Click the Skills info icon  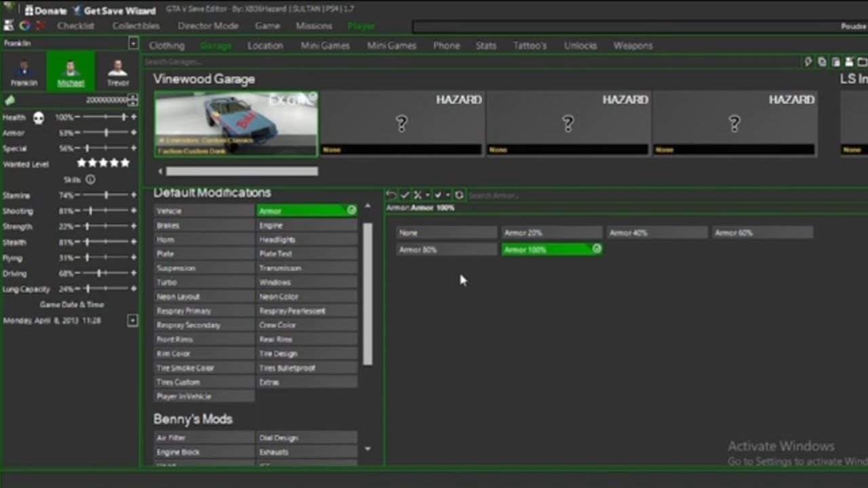click(90, 180)
